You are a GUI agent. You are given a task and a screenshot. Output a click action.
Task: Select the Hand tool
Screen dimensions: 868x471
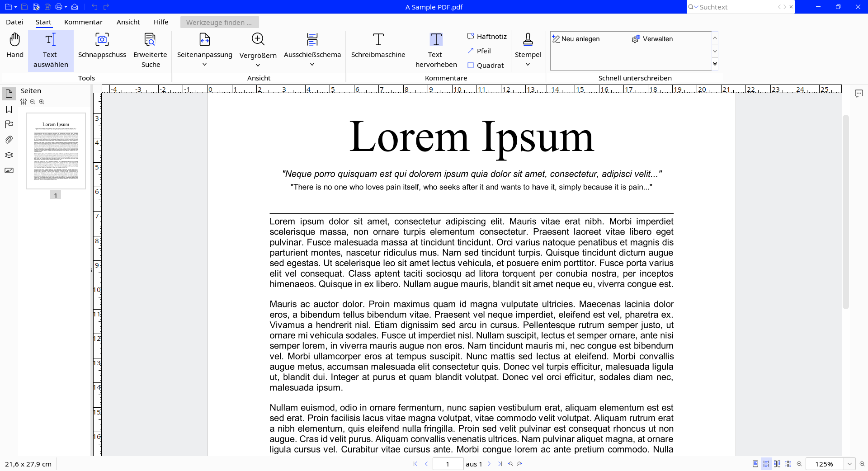pos(15,46)
